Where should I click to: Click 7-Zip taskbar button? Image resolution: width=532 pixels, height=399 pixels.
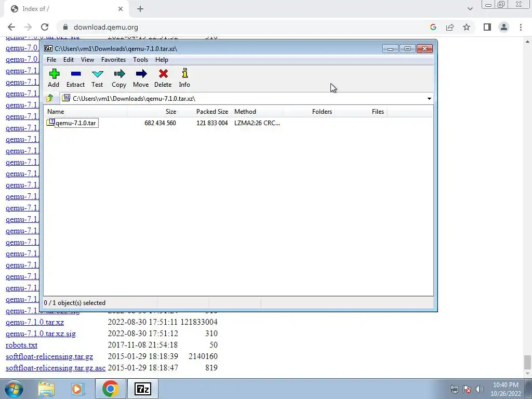[142, 389]
